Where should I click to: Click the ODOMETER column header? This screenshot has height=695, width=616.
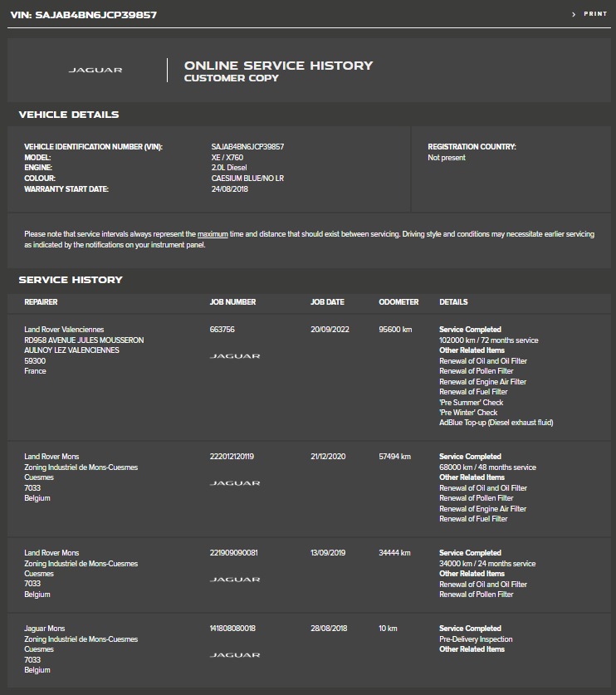(x=398, y=302)
